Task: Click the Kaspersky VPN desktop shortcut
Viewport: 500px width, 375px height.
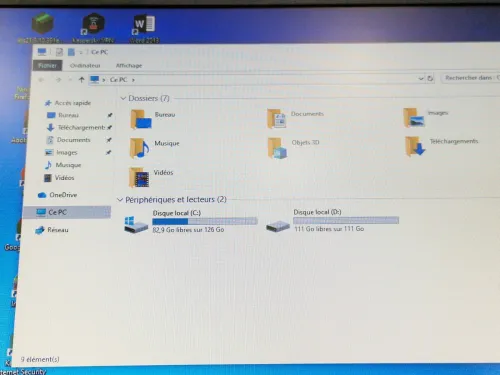Action: pos(93,28)
